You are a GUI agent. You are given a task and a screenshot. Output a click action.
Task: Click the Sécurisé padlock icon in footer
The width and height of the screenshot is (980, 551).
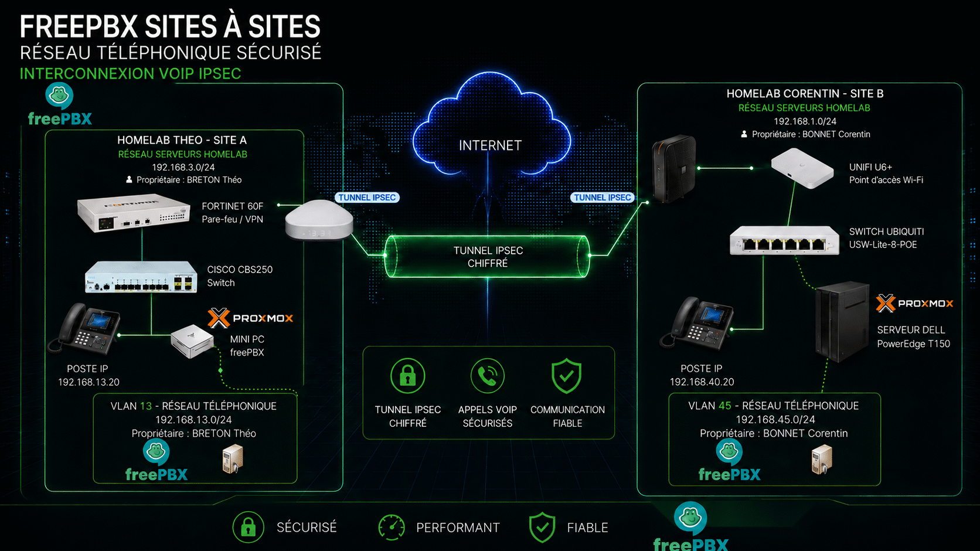tap(248, 527)
